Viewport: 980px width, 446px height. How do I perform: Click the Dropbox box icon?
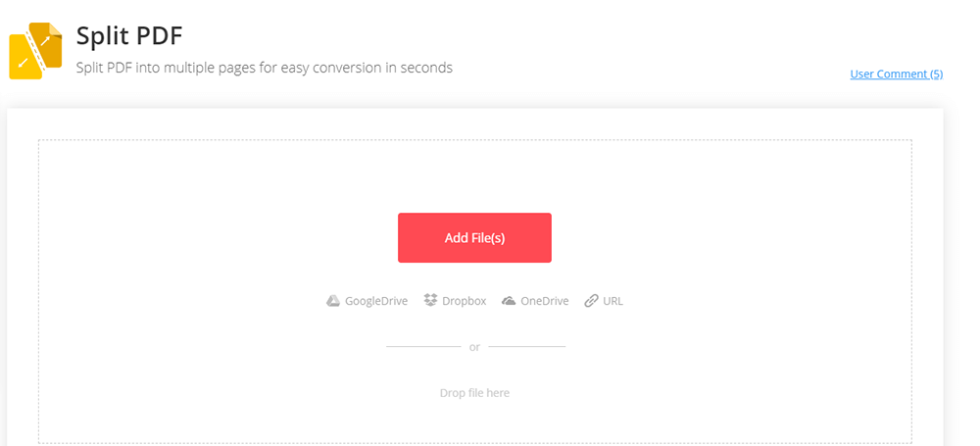pyautogui.click(x=430, y=301)
